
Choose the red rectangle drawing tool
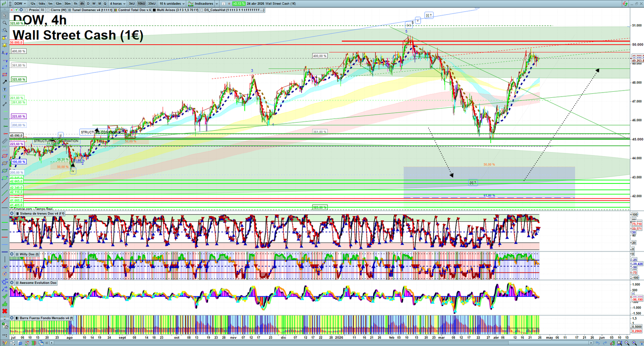pos(4,74)
